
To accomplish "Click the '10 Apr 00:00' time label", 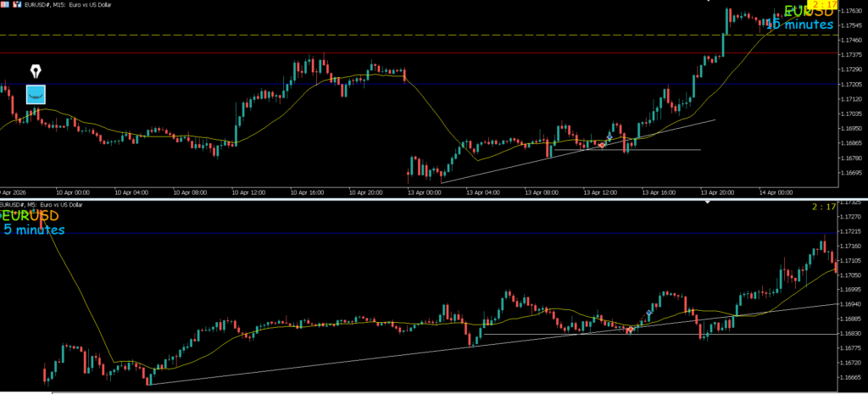I will (x=74, y=193).
